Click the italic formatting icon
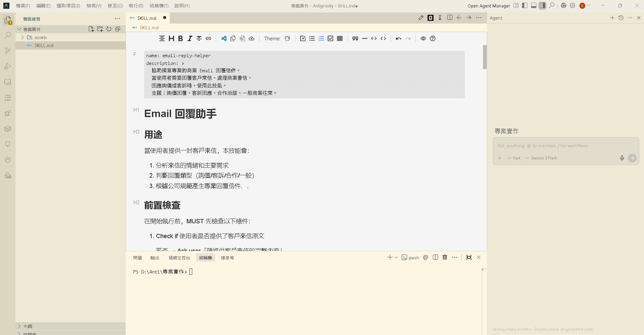 click(190, 38)
